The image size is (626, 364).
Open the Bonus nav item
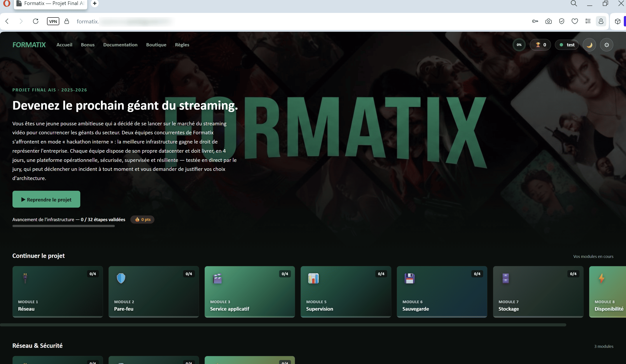(88, 45)
